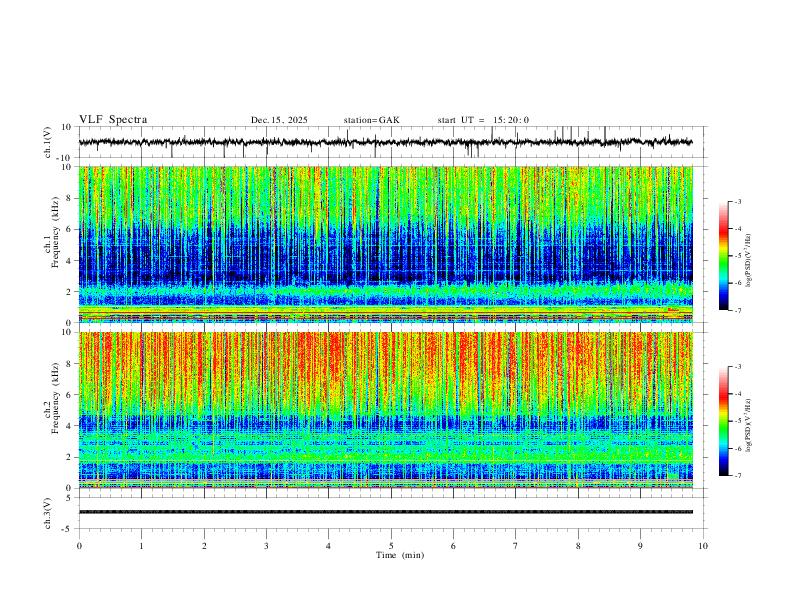Image resolution: width=792 pixels, height=612 pixels.
Task: Click the 'start UT = 15:20:0' label
Action: click(483, 120)
